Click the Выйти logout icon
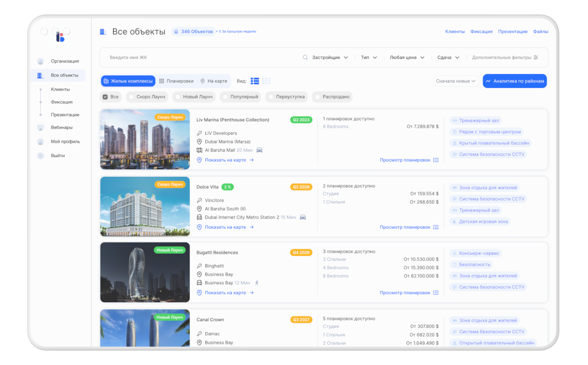 (40, 156)
